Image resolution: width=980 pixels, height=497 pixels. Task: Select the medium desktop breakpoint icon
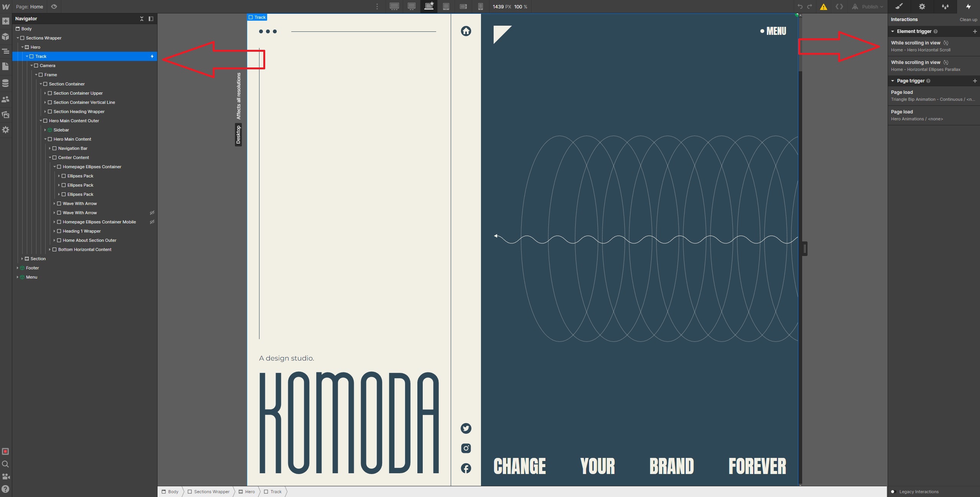click(412, 7)
